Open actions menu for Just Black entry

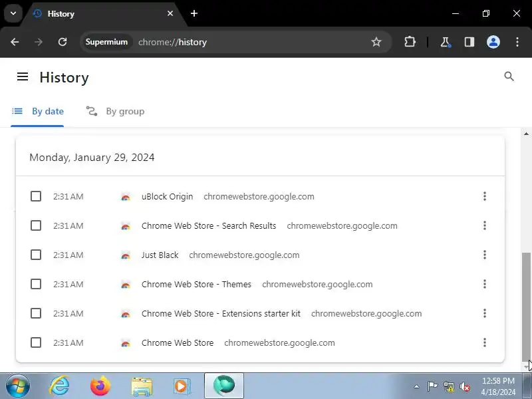click(485, 255)
